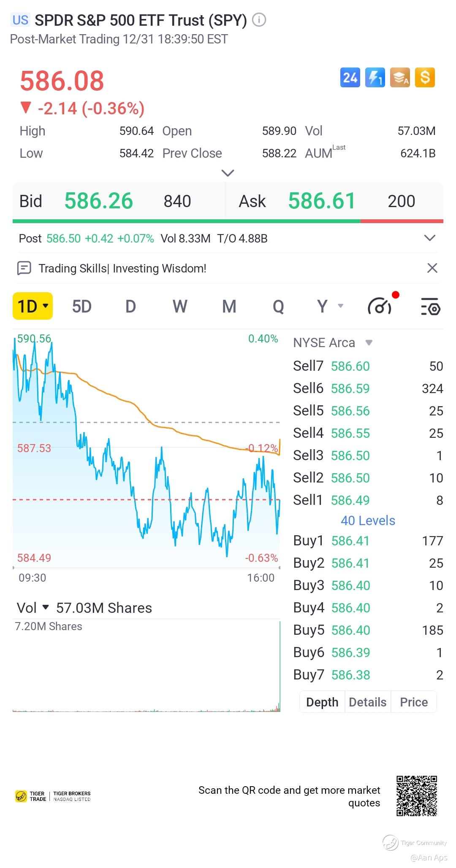
Task: Tap the yellow dollar sign icon
Action: pyautogui.click(x=425, y=78)
